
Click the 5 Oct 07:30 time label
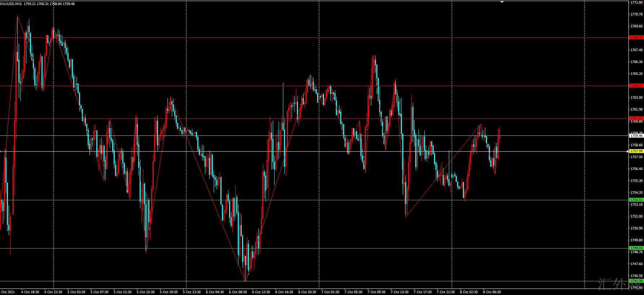(x=100, y=292)
